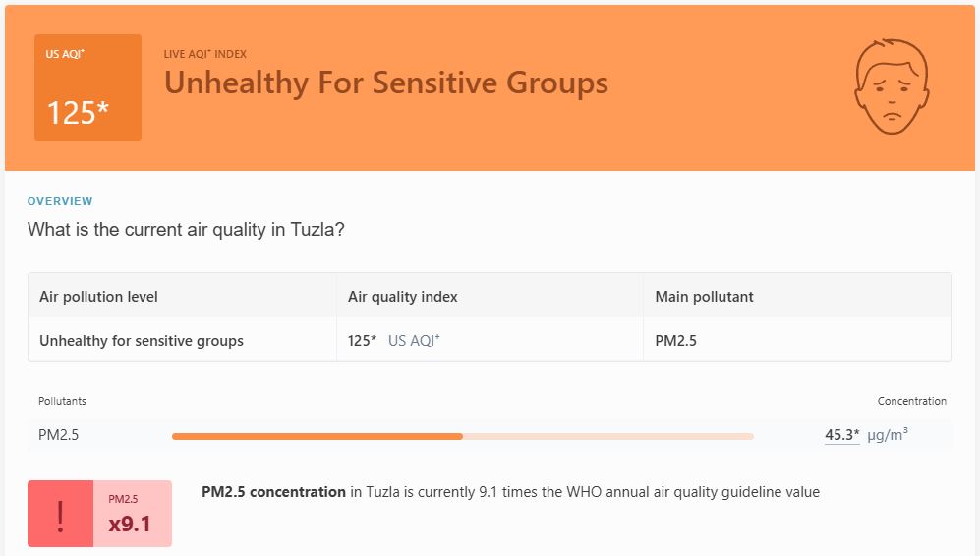
Task: Click the PM2.5 main pollutant table cell
Action: tap(675, 341)
